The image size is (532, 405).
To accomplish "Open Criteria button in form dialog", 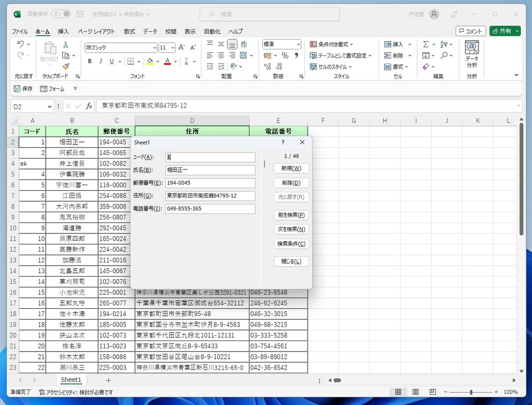I will [291, 244].
